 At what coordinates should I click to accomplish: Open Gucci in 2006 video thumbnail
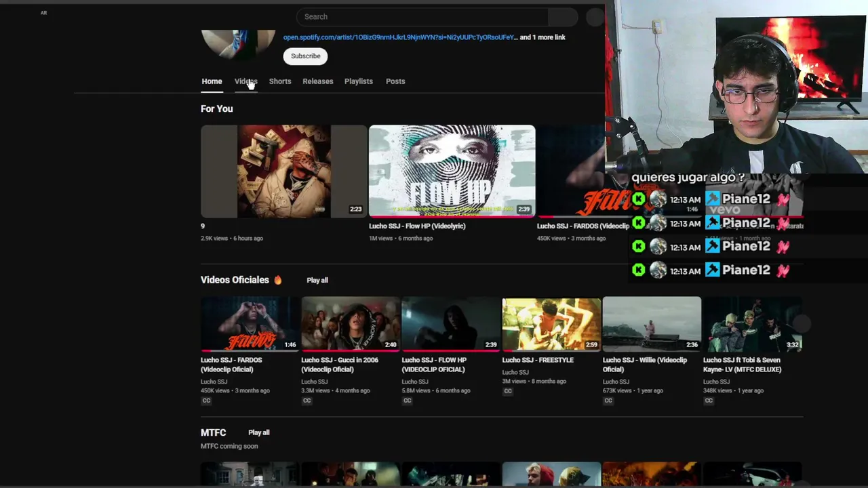click(351, 324)
